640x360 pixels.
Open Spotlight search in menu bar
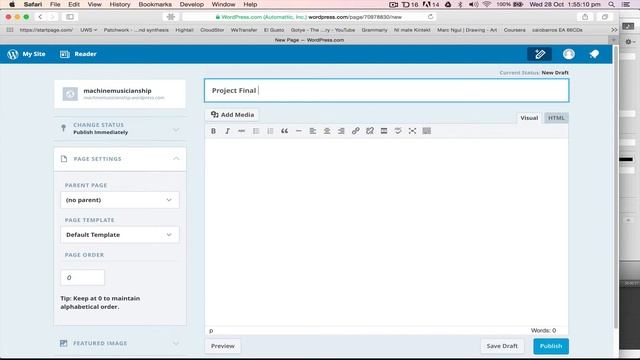(x=611, y=4)
